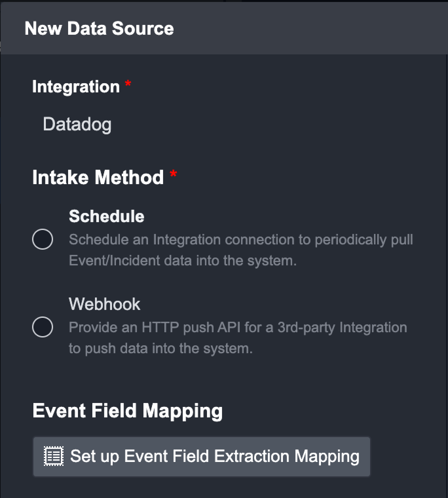The width and height of the screenshot is (448, 498).
Task: Click the New Data Source title
Action: click(99, 28)
